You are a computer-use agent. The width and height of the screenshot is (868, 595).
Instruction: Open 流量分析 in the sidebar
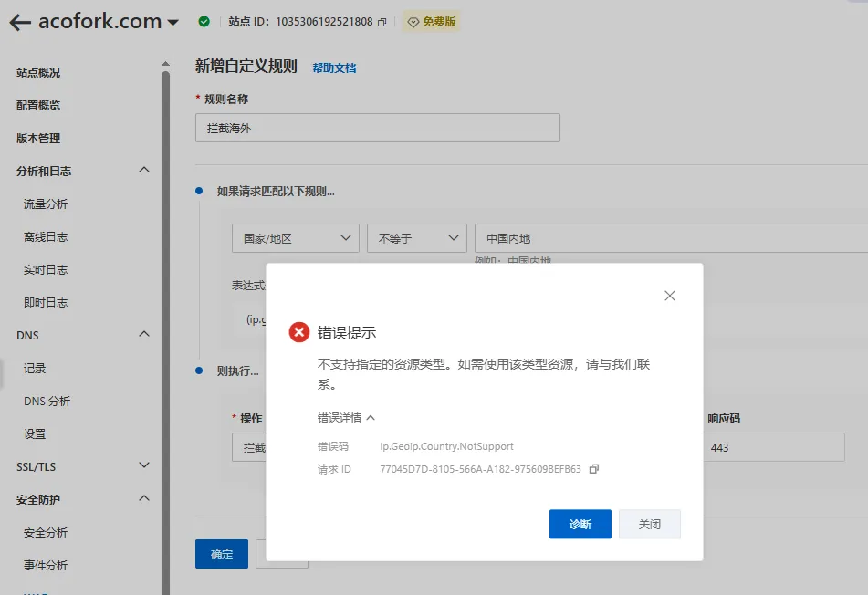pyautogui.click(x=46, y=204)
